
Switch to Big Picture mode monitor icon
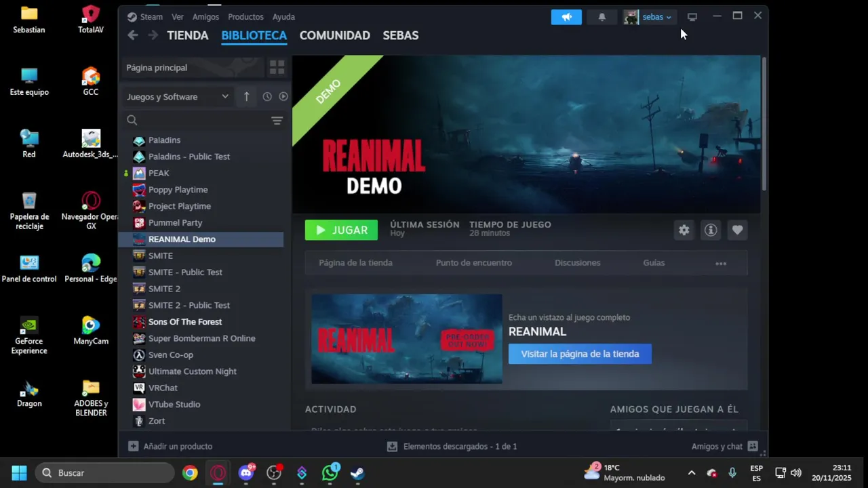692,17
